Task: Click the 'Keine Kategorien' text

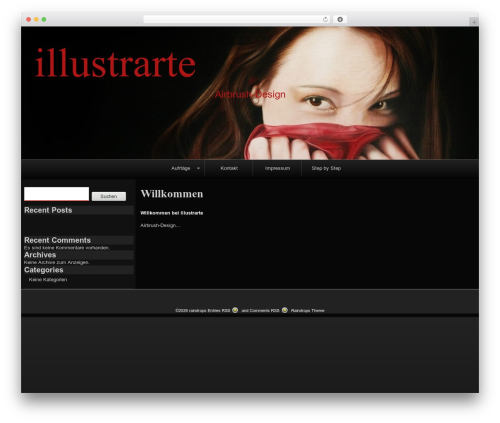Action: coord(48,280)
